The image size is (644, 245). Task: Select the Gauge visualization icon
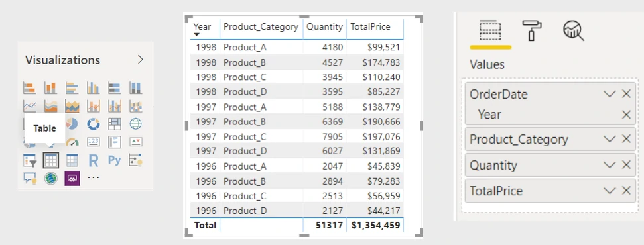(72, 142)
